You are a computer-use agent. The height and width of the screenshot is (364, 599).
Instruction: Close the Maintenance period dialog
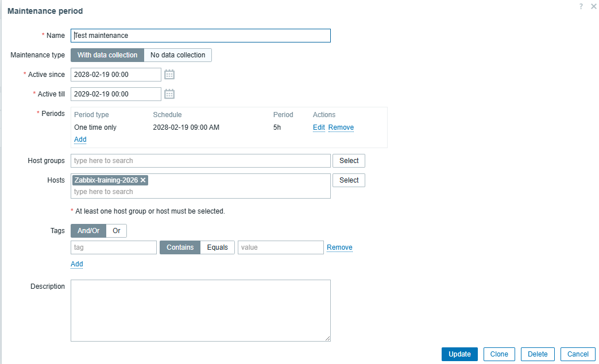[593, 6]
